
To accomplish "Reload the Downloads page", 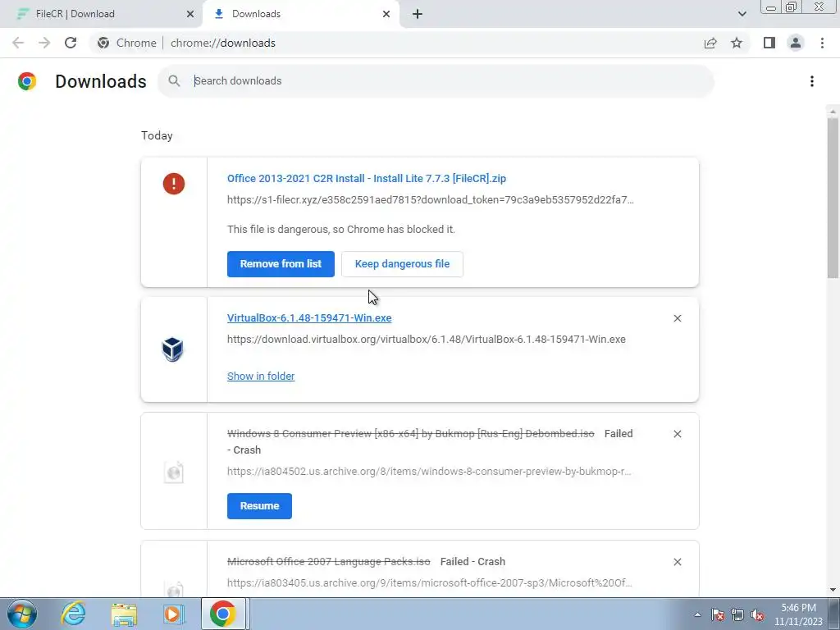I will point(71,43).
